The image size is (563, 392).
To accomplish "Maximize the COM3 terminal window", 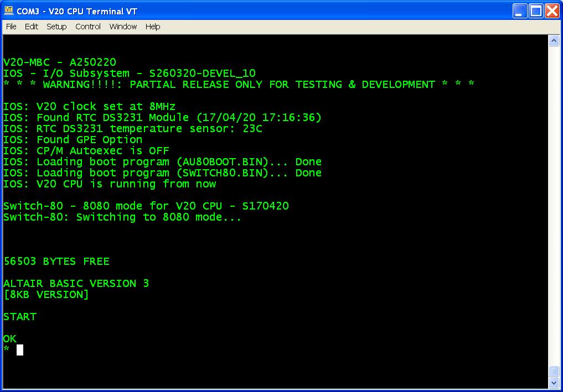I will click(536, 11).
